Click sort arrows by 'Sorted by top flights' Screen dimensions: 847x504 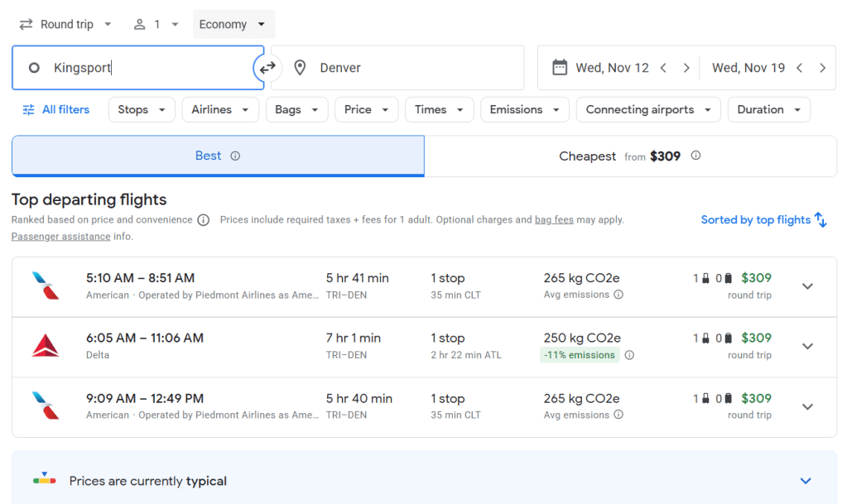coord(821,219)
